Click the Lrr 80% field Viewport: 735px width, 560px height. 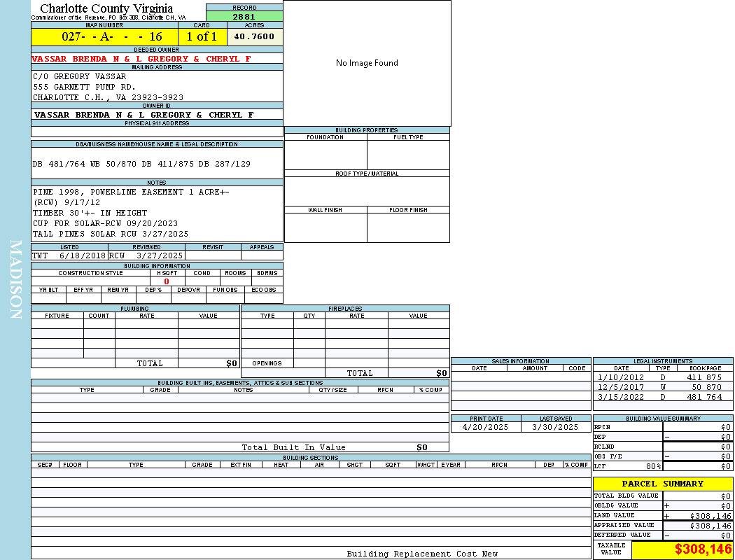tap(627, 466)
